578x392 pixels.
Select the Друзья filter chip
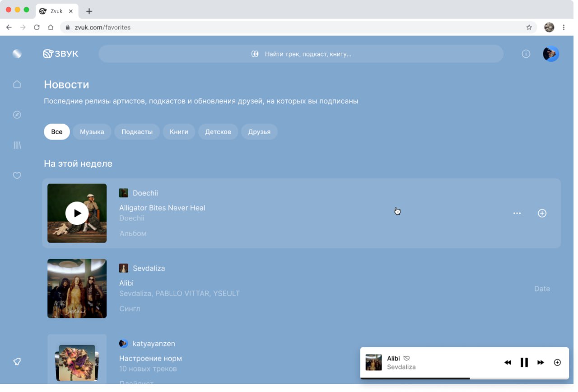coord(259,132)
